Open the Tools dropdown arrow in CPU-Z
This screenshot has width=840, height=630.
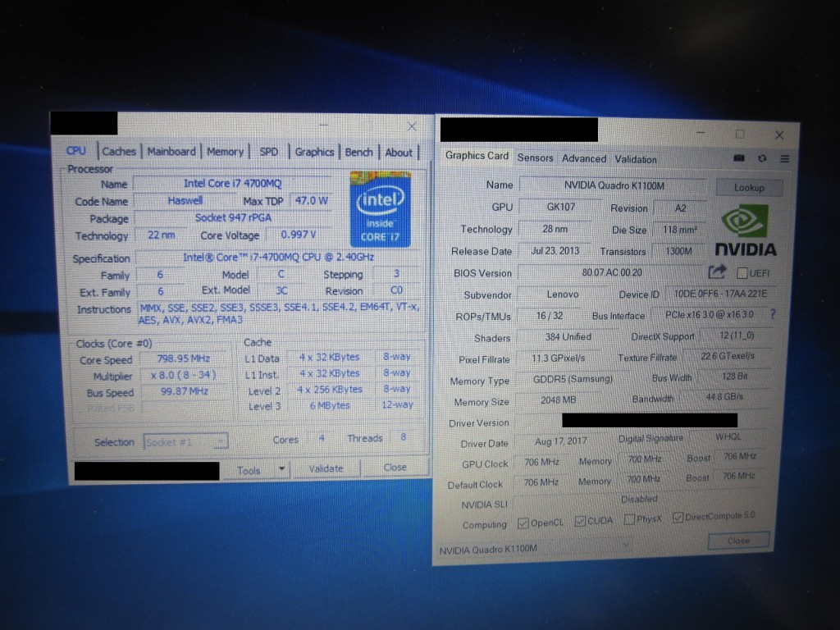click(x=281, y=469)
